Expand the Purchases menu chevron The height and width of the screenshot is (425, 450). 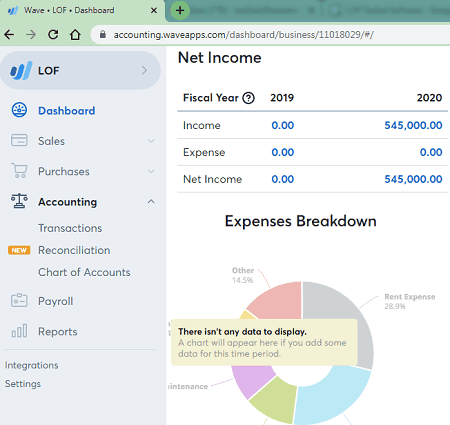pos(151,171)
